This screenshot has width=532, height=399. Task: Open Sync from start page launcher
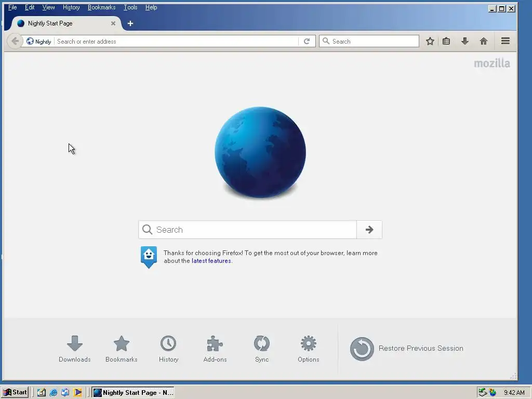point(262,349)
